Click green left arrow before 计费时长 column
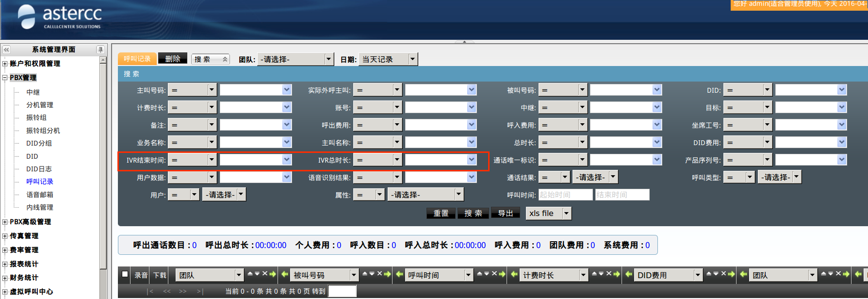 click(514, 274)
